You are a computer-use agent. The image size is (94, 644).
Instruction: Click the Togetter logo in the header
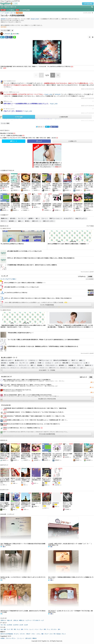tap(6, 4)
